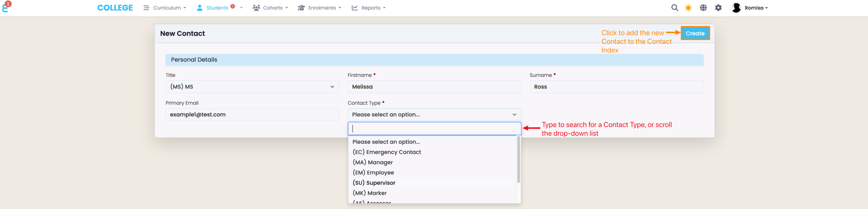The width and height of the screenshot is (868, 209).
Task: Open the Reports menu
Action: click(x=369, y=8)
